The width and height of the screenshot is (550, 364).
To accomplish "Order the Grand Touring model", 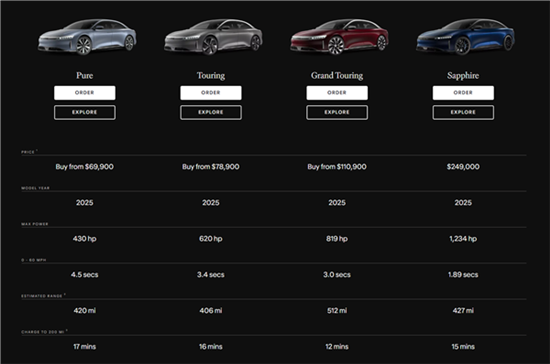I will click(x=337, y=93).
